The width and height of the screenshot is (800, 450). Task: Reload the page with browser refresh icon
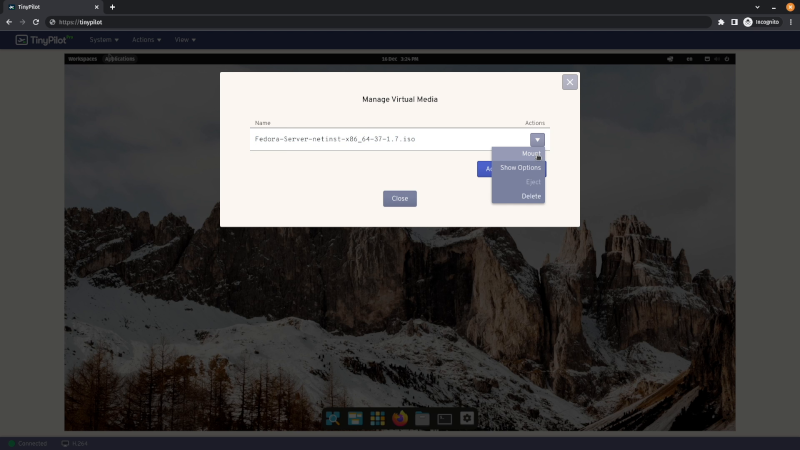36,22
